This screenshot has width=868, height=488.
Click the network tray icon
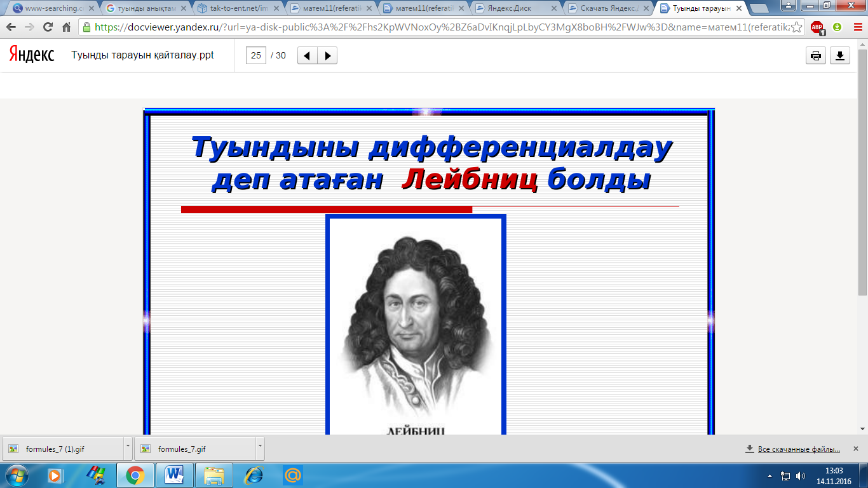tap(785, 475)
